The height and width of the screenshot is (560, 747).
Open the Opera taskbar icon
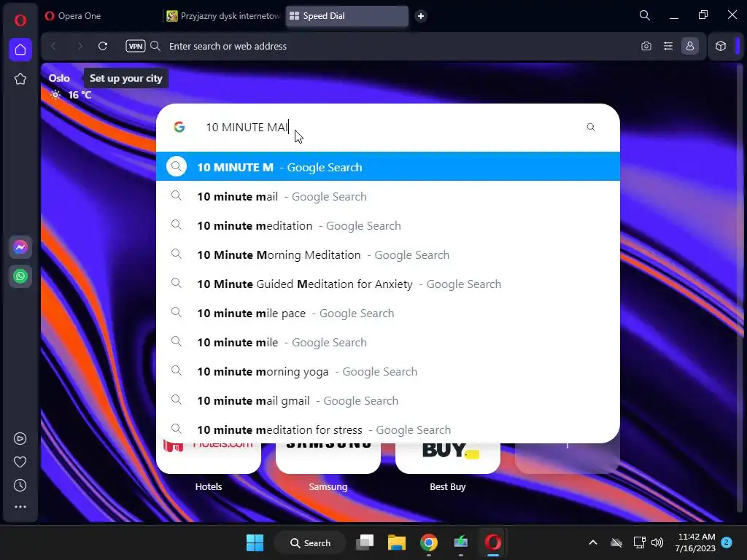pyautogui.click(x=492, y=542)
